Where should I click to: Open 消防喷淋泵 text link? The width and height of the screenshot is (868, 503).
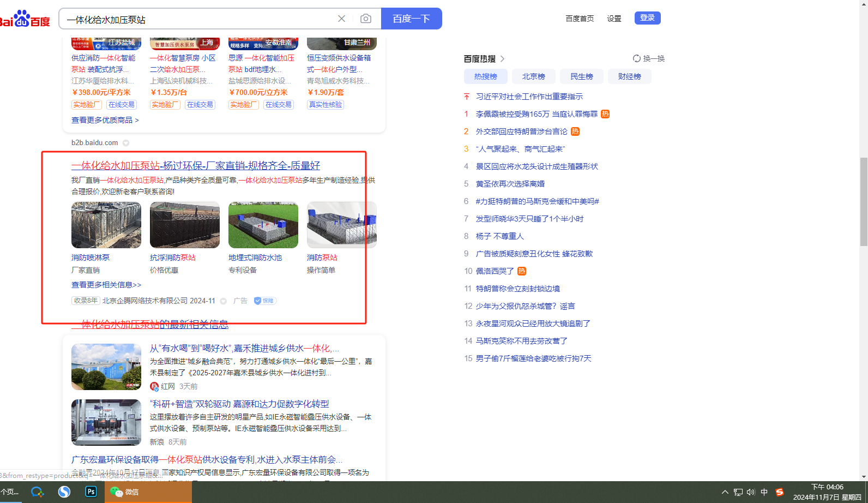tap(91, 258)
